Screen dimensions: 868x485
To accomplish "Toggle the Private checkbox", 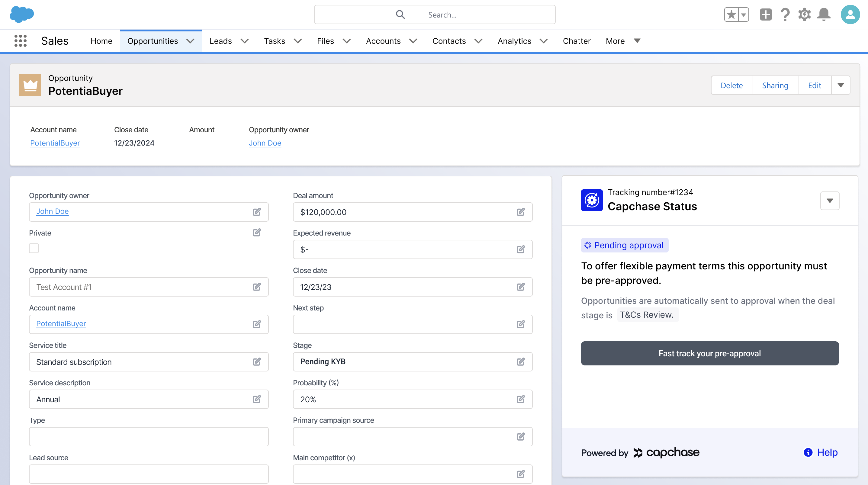I will (x=34, y=248).
